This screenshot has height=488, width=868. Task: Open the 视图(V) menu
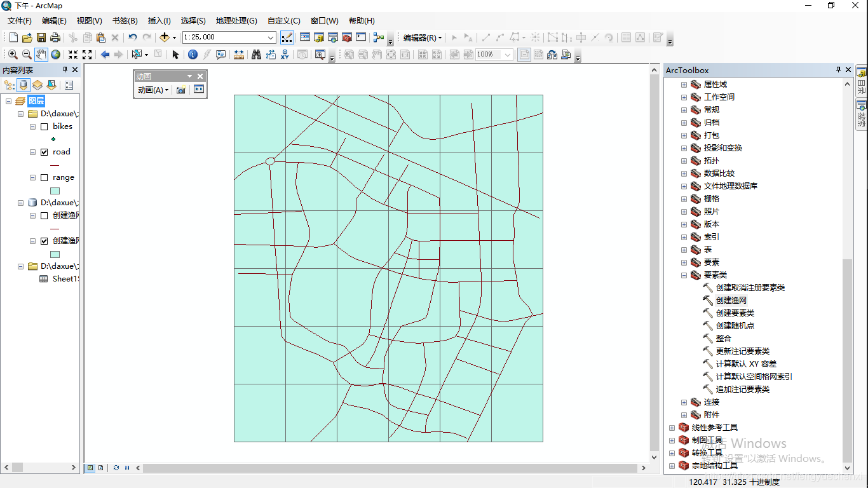click(89, 21)
